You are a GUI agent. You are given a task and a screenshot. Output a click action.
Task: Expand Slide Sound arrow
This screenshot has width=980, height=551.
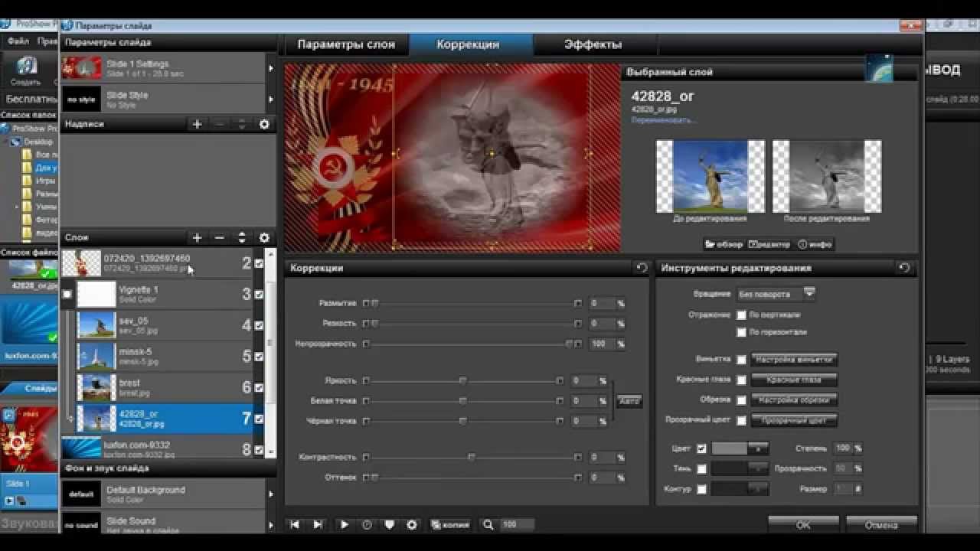pyautogui.click(x=270, y=525)
